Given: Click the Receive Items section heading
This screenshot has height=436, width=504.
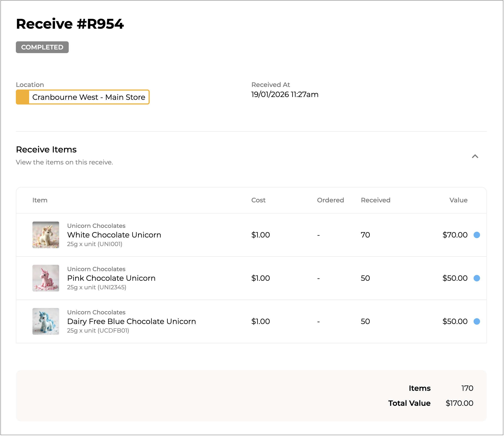Looking at the screenshot, I should 46,149.
